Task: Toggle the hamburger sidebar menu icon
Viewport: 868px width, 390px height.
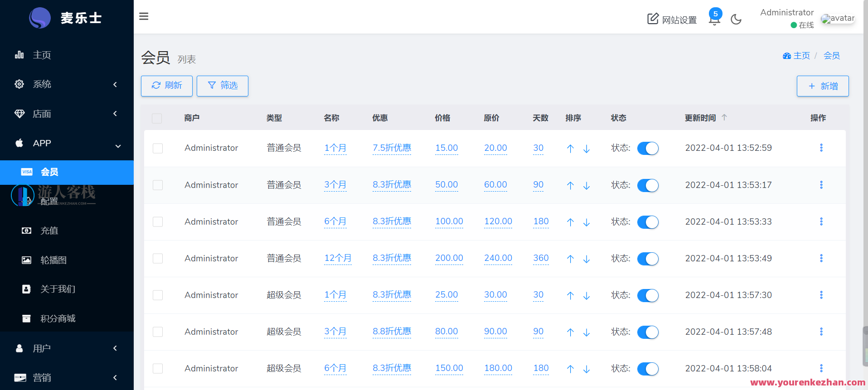Action: tap(144, 16)
